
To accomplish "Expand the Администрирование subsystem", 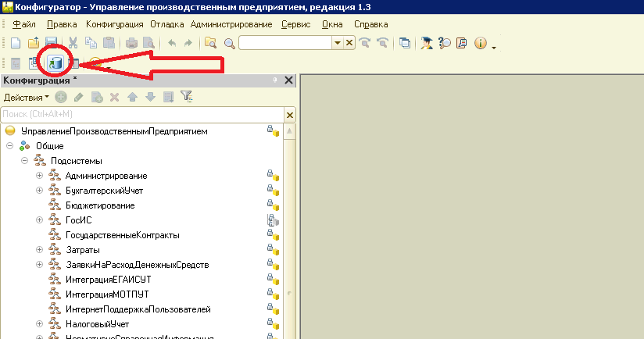I will click(39, 175).
